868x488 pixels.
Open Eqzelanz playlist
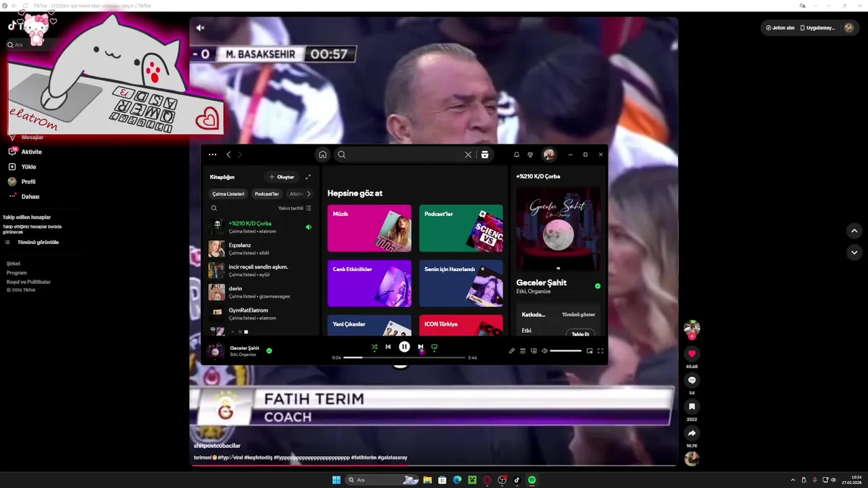coord(260,249)
